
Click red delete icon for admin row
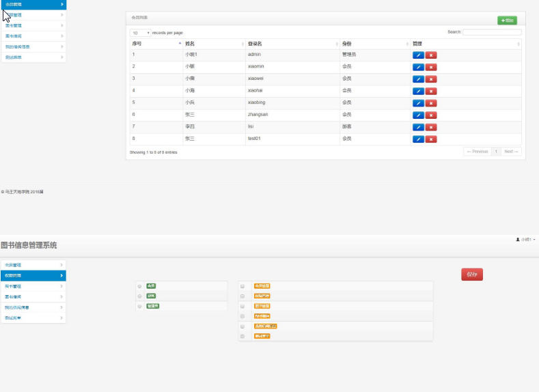pyautogui.click(x=431, y=55)
